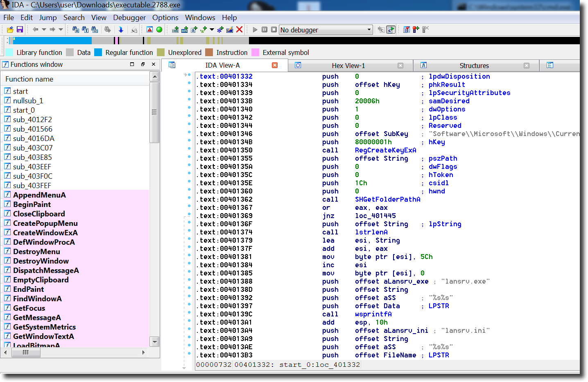Click the Regular function color swatch
Screen dimensions: 588x382
[x=98, y=52]
